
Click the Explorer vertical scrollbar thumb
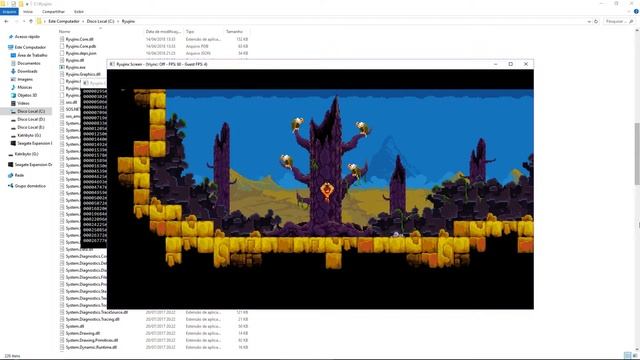[x=637, y=154]
